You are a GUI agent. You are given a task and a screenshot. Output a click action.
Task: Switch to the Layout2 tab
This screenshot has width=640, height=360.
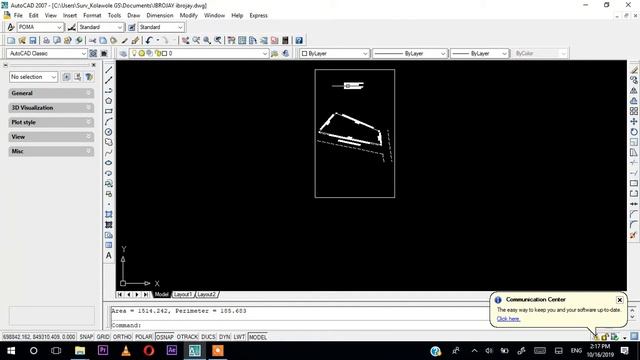207,294
